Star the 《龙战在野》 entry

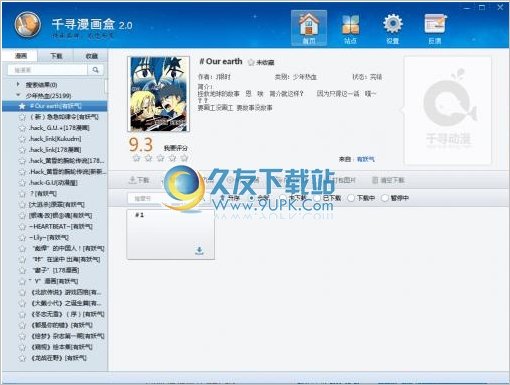[x=22, y=358]
